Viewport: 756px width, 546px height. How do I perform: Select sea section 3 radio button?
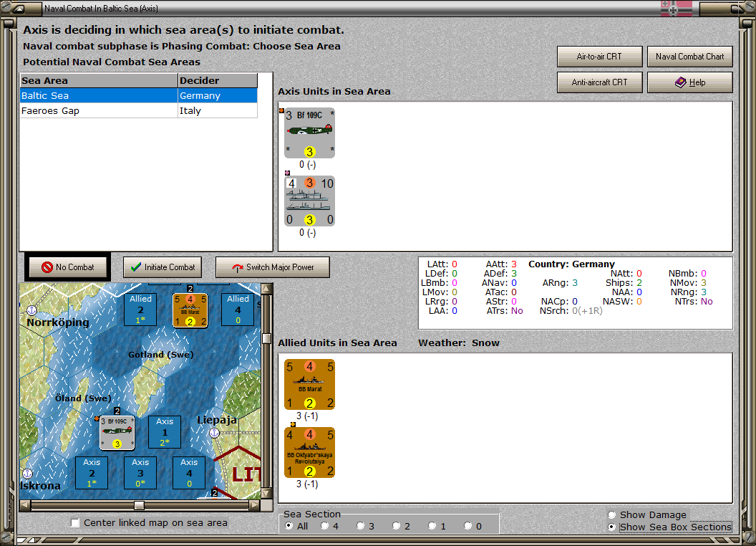coord(360,526)
